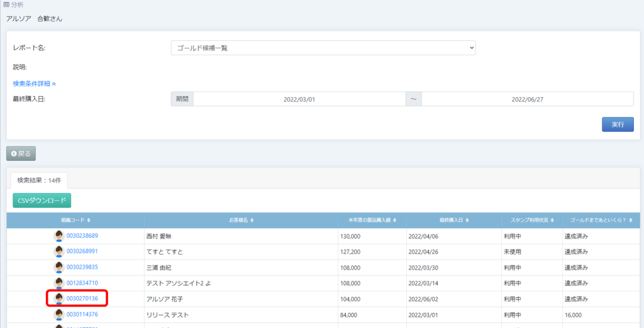The height and width of the screenshot is (328, 644).
Task: Sort the table by 組織コード column
Action: 75,221
